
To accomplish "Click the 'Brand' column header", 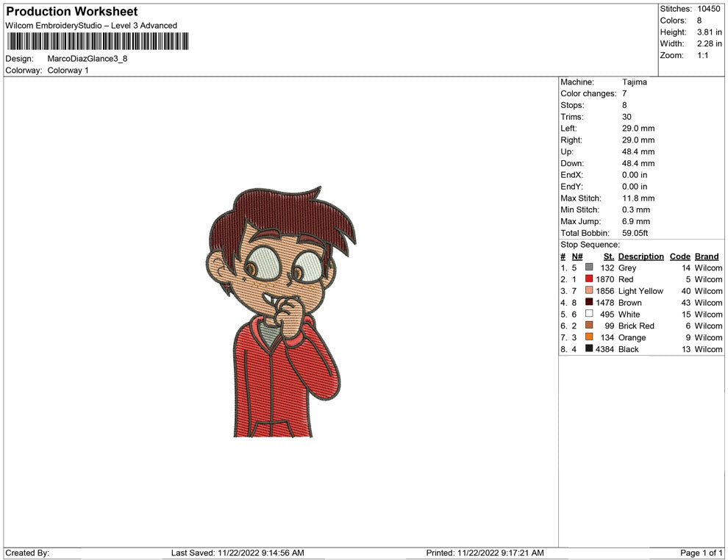I will [x=707, y=256].
